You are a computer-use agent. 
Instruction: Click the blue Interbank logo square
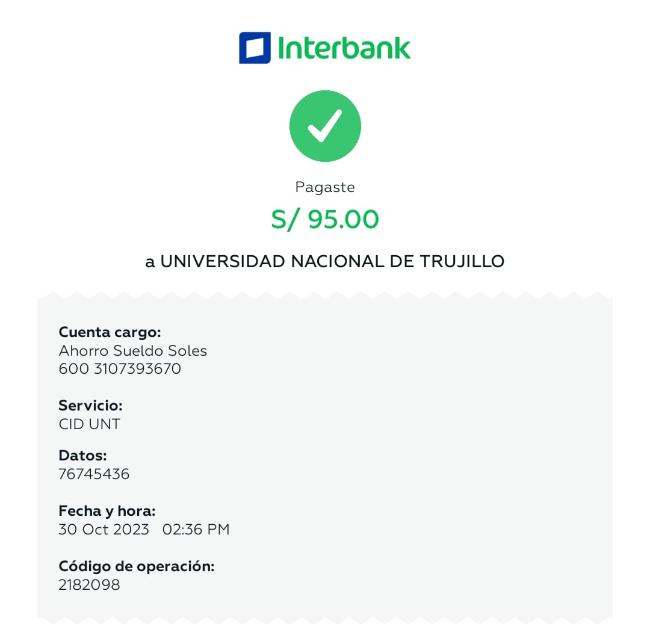pos(255,48)
